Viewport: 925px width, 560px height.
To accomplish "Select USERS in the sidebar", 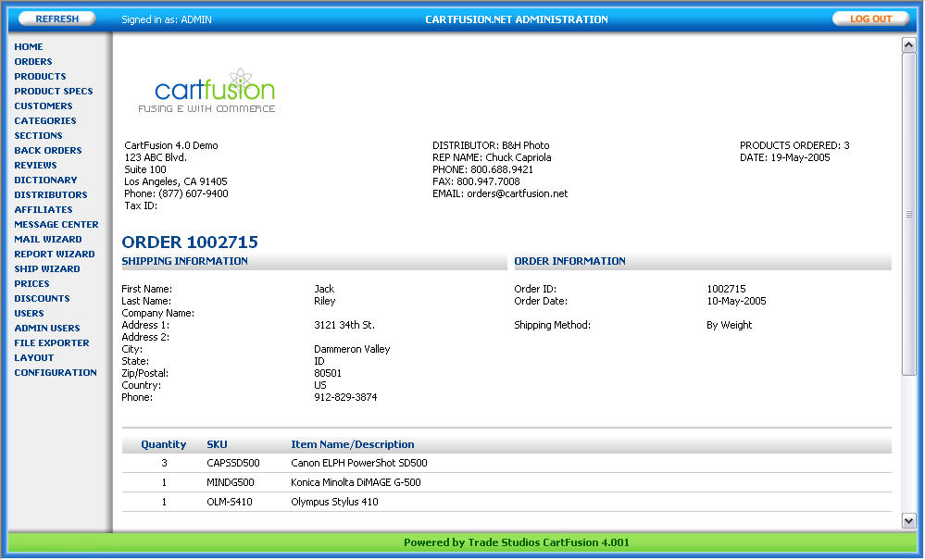I will [29, 313].
